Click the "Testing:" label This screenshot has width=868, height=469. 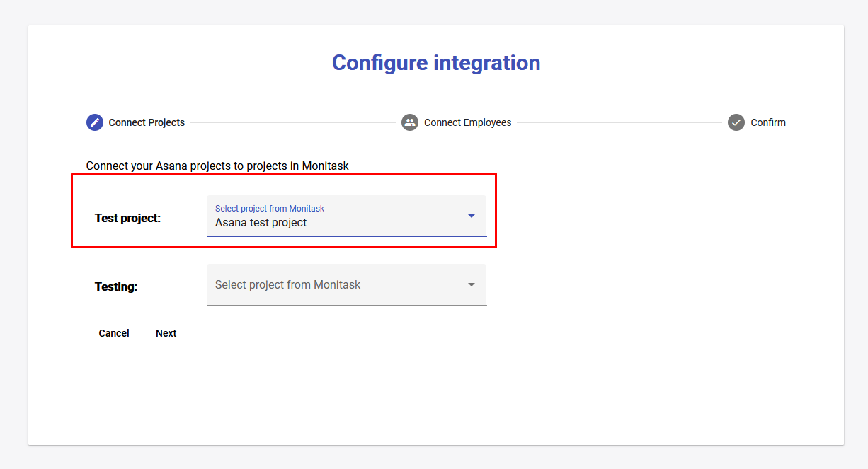pos(116,286)
